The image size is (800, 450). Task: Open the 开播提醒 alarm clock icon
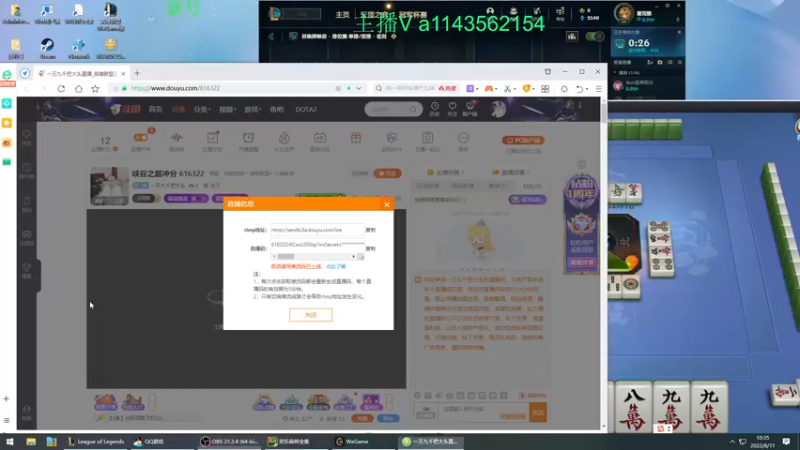click(x=248, y=138)
